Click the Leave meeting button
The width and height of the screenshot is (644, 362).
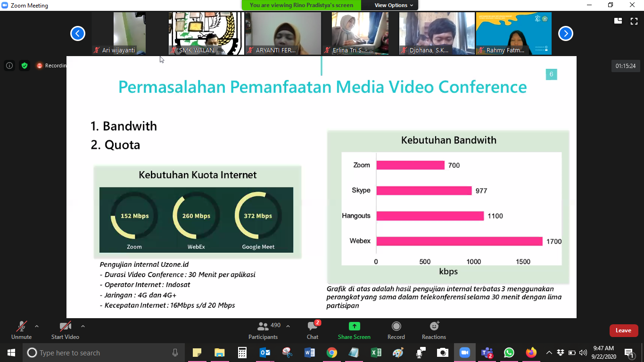pos(624,330)
